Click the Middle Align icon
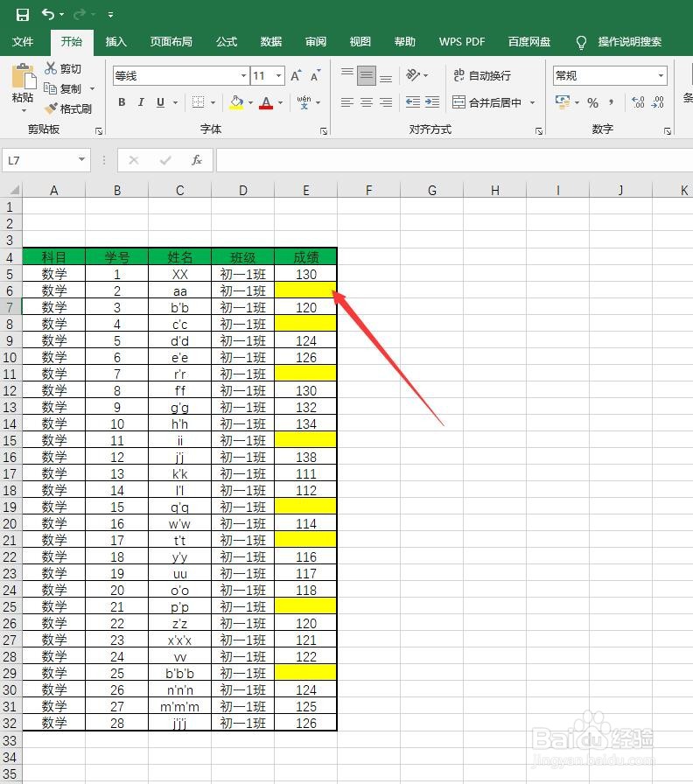The image size is (693, 784). pos(367,75)
